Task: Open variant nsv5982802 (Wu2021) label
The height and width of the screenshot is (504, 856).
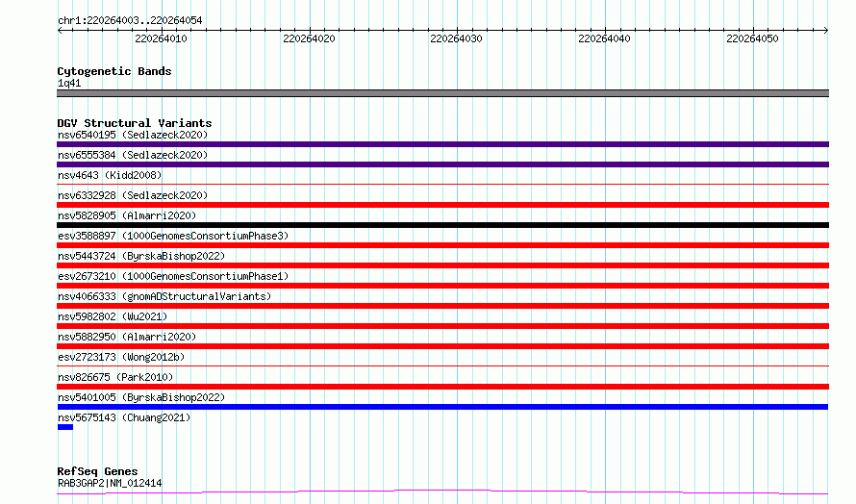Action: 113,316
